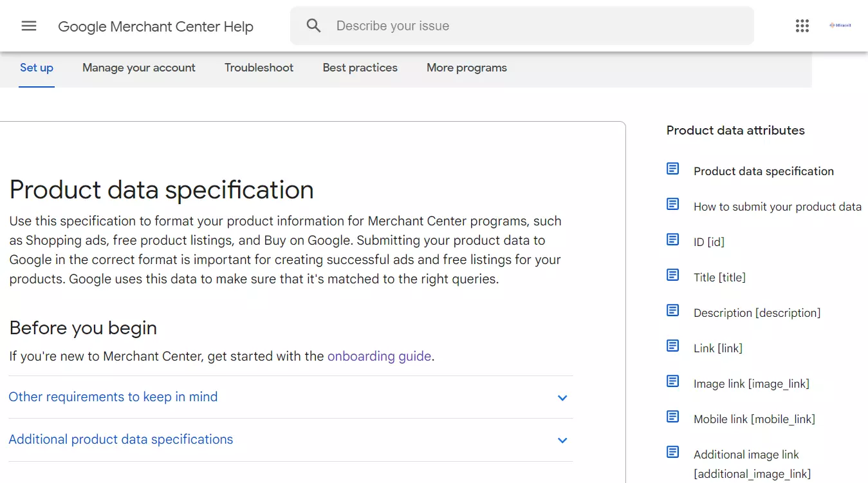Select the Set up tab
The width and height of the screenshot is (868, 483).
[x=37, y=68]
